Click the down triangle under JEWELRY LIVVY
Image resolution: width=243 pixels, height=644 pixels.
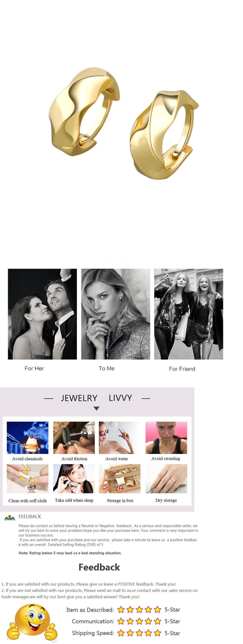point(96,408)
